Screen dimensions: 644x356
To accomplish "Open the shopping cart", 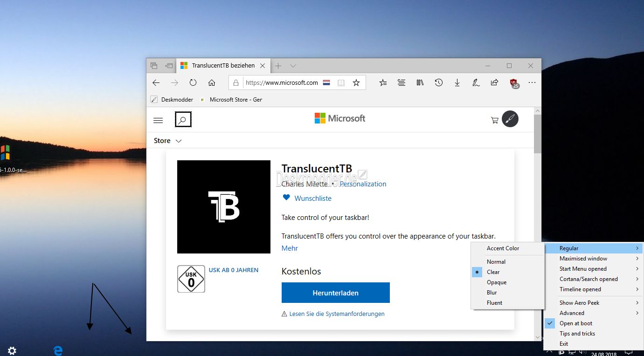I will (x=495, y=120).
